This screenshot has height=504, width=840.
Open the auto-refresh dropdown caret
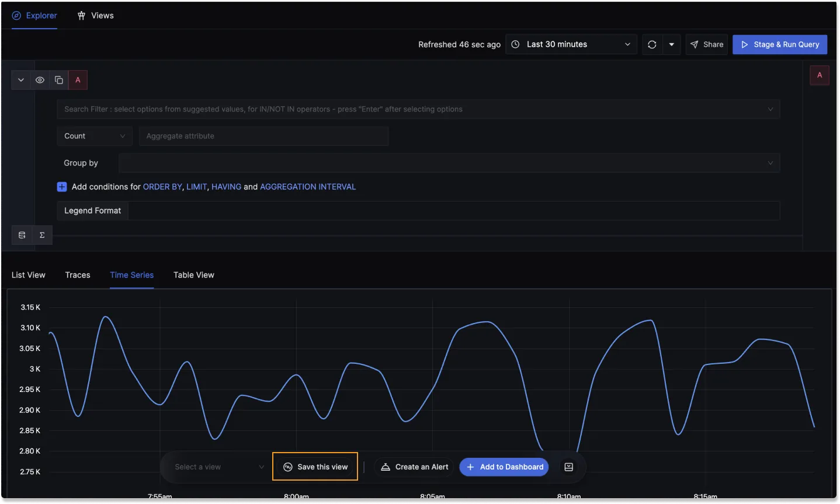tap(671, 44)
